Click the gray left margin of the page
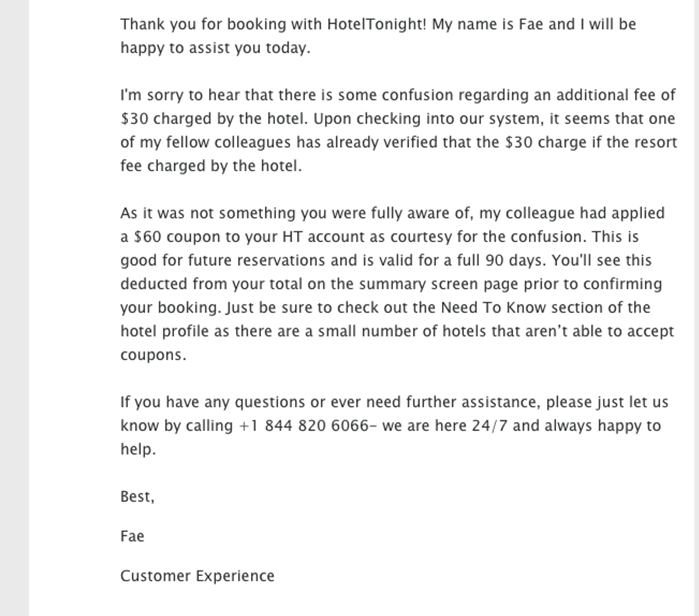The width and height of the screenshot is (699, 616). pyautogui.click(x=14, y=308)
